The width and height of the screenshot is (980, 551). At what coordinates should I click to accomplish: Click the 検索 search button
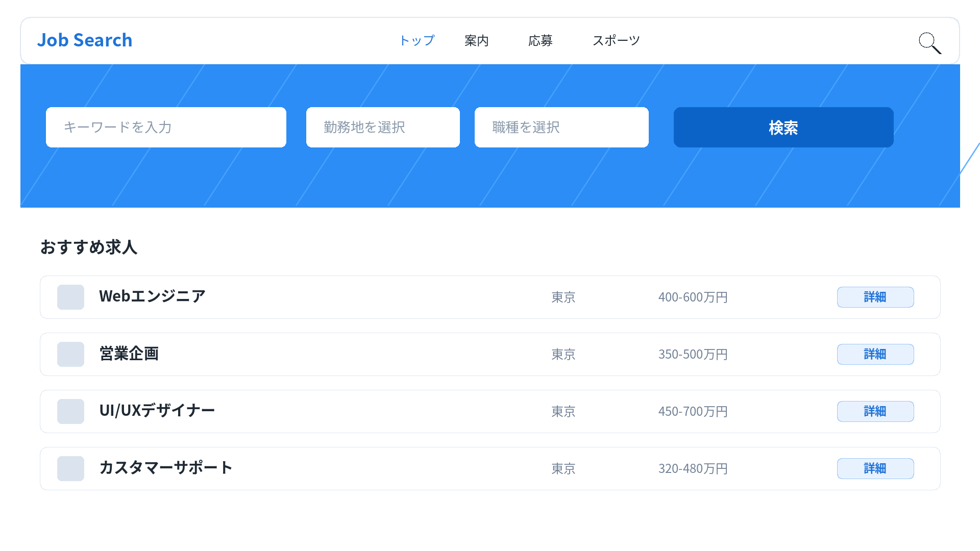[783, 127]
